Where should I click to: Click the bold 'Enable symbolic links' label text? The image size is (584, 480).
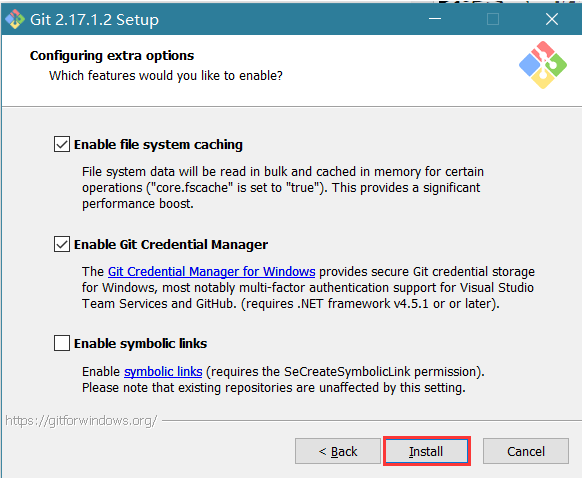tap(140, 343)
